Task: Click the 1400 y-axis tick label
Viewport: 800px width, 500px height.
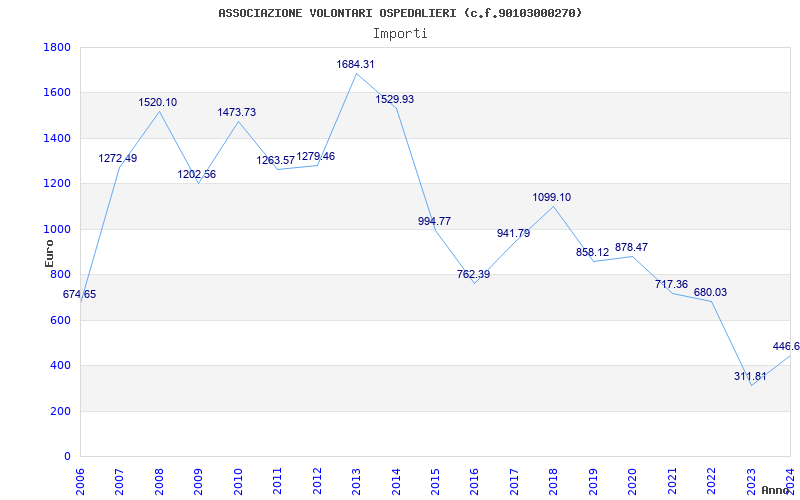Action: pos(57,138)
